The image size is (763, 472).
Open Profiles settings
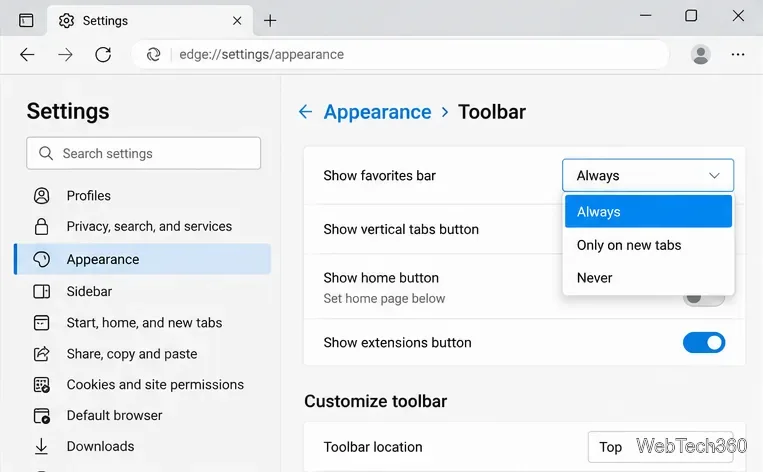tap(89, 196)
